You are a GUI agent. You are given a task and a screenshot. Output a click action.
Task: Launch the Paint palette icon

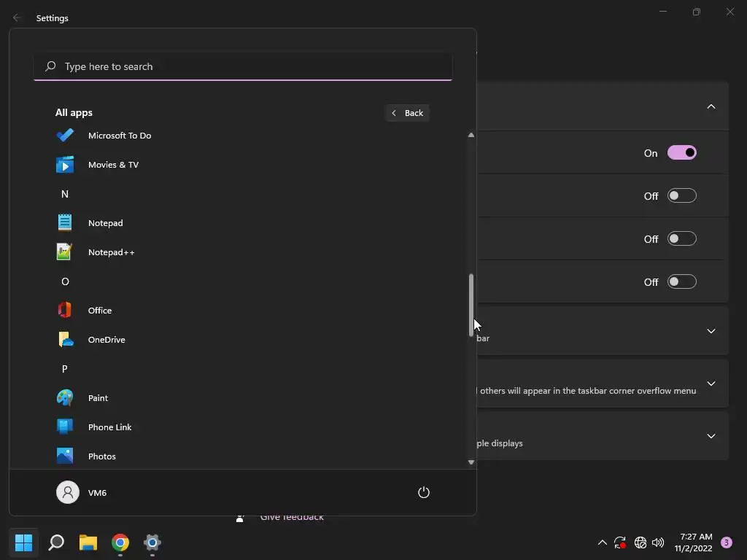65,397
